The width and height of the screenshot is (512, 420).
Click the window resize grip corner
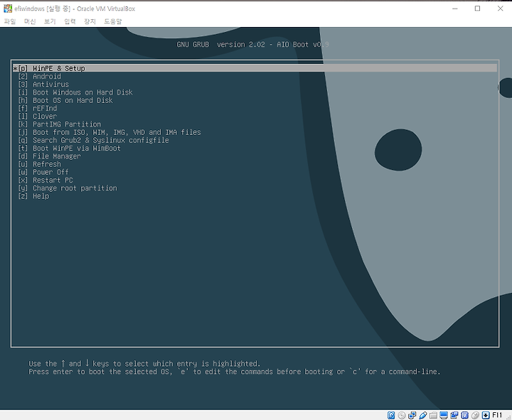click(508, 416)
